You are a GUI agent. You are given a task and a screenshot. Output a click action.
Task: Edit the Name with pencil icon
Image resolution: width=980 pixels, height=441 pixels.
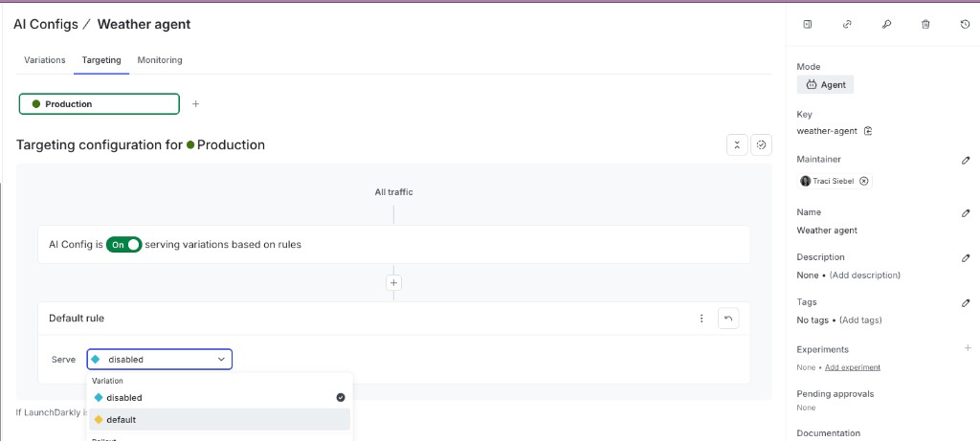(x=966, y=213)
